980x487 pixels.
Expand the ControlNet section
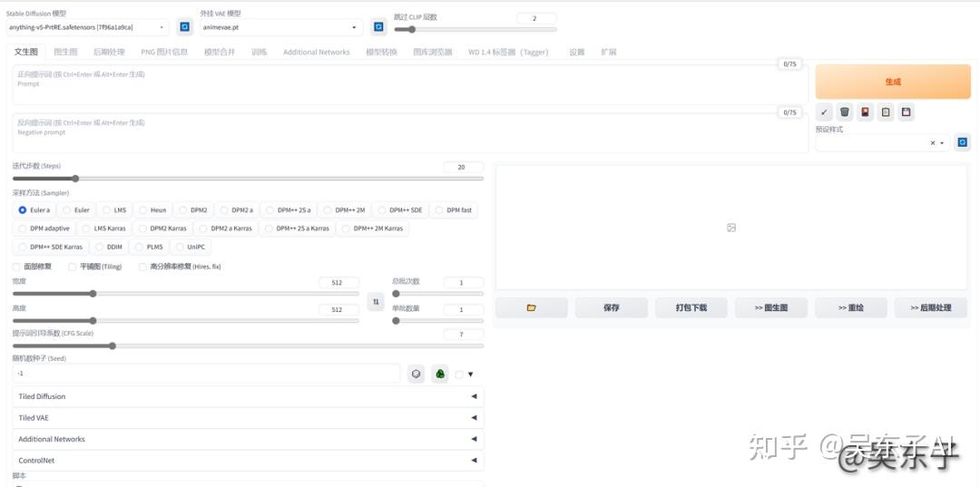tap(248, 460)
